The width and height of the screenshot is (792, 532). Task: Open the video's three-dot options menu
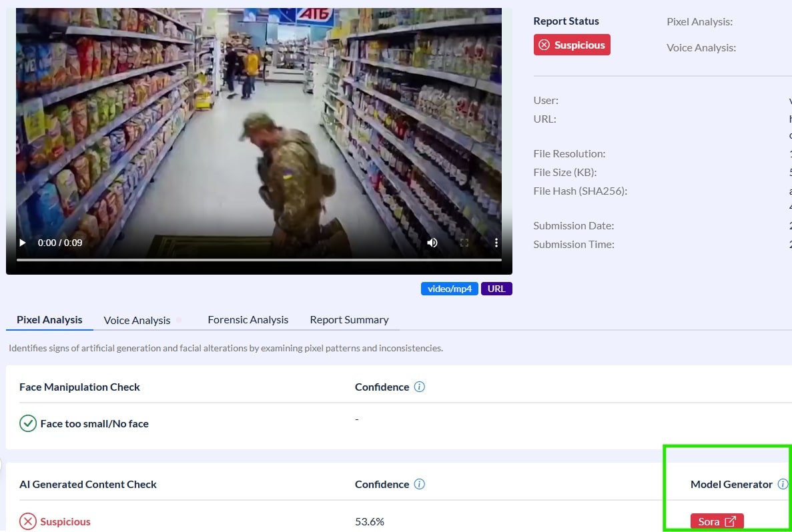(x=496, y=243)
